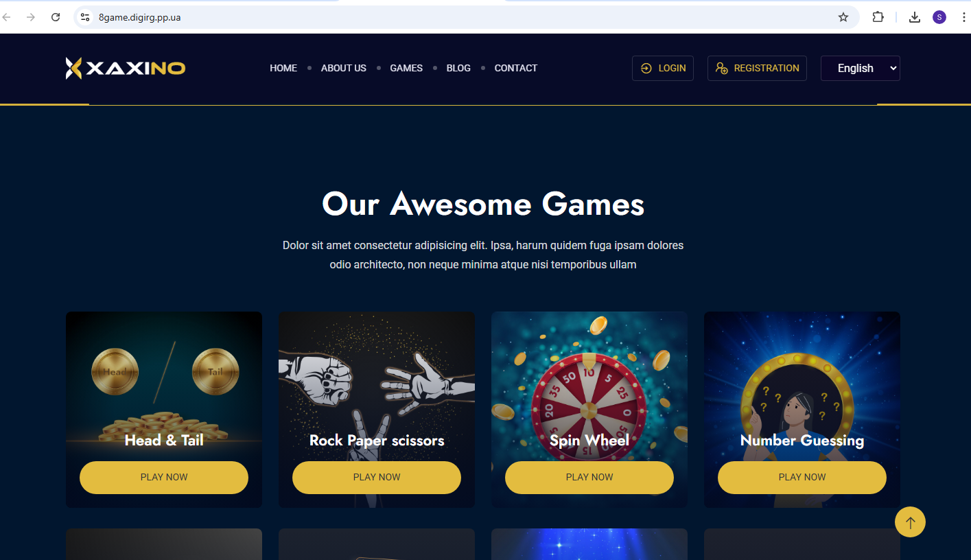Open the browser extensions puzzle icon
The width and height of the screenshot is (971, 560).
tap(878, 17)
